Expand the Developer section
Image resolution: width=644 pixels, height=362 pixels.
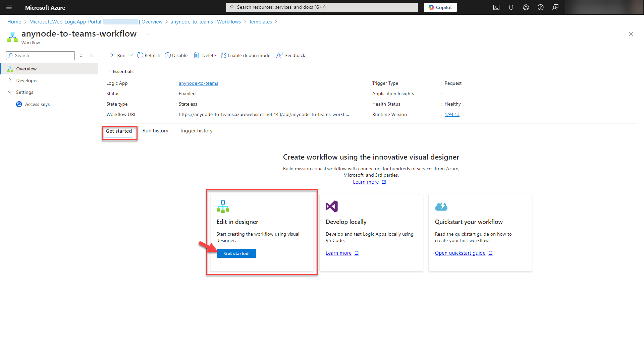click(27, 80)
